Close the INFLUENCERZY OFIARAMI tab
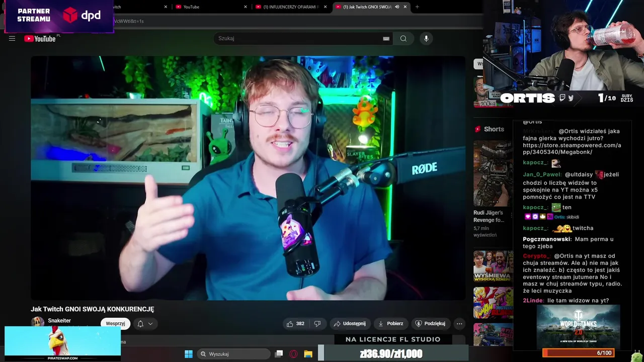Viewport: 644px width, 362px height. click(326, 7)
